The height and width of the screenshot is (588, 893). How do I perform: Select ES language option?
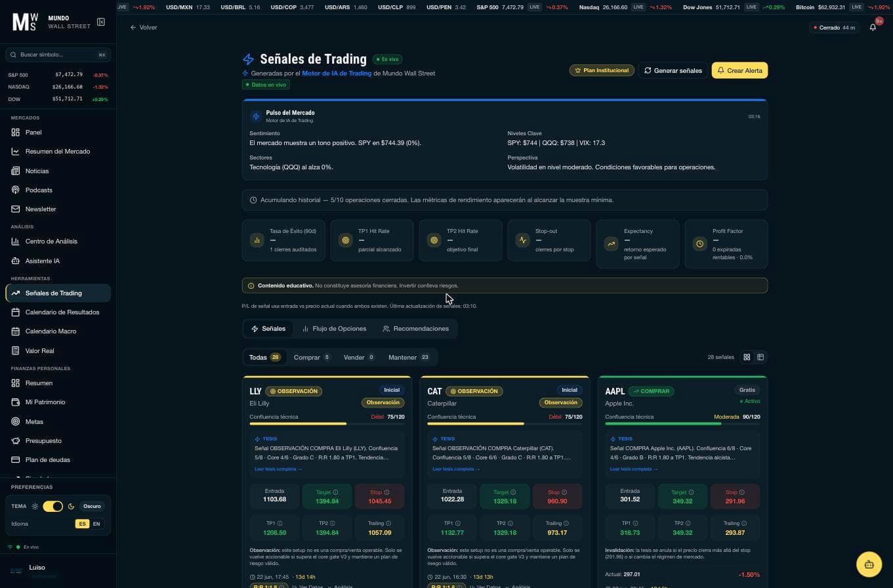click(82, 524)
